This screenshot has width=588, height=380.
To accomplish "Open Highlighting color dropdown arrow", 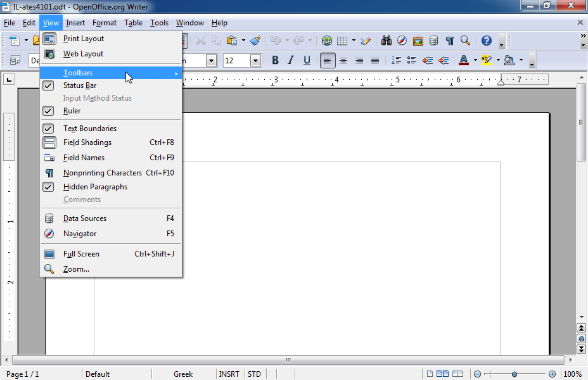I will tap(498, 60).
